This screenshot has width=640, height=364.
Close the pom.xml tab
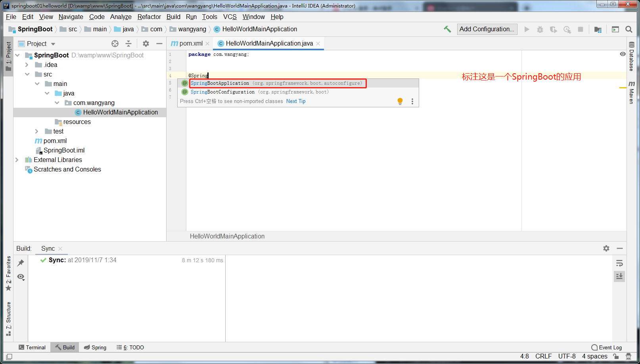click(x=207, y=44)
